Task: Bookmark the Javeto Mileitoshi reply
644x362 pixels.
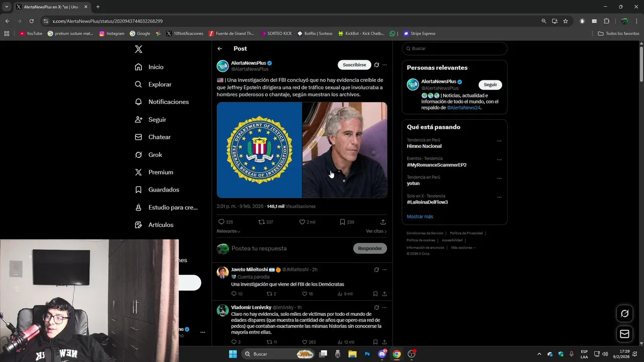Action: point(375,294)
